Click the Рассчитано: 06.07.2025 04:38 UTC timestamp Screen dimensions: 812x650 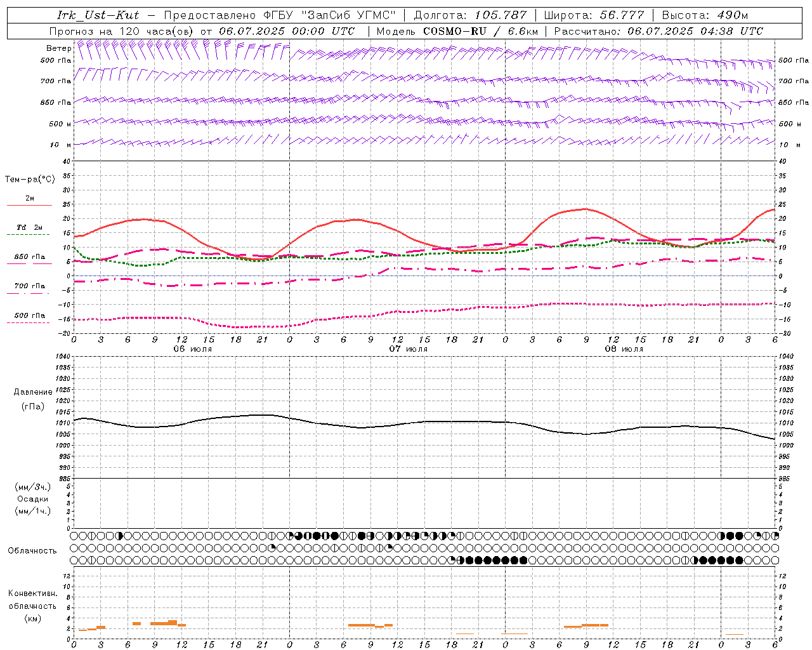(x=658, y=31)
